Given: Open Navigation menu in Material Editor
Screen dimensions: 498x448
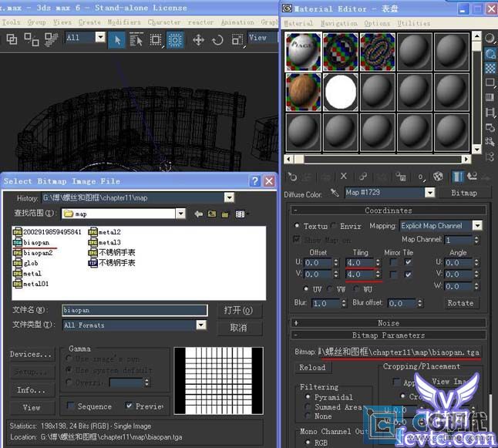Looking at the screenshot, I should pyautogui.click(x=339, y=23).
